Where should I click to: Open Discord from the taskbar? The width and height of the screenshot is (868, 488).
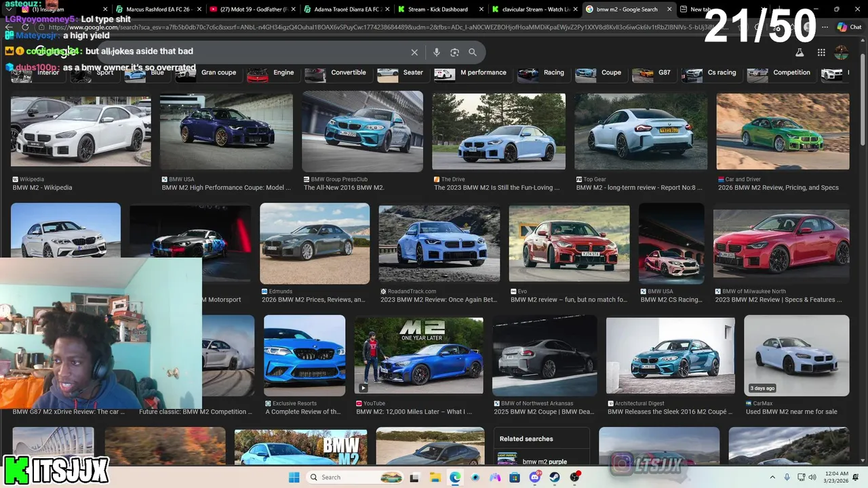point(535,477)
